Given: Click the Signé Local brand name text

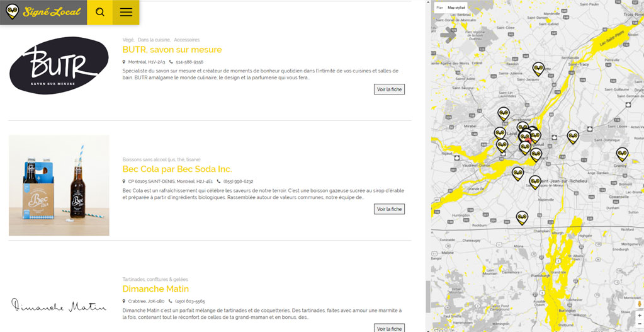Looking at the screenshot, I should click(x=52, y=11).
